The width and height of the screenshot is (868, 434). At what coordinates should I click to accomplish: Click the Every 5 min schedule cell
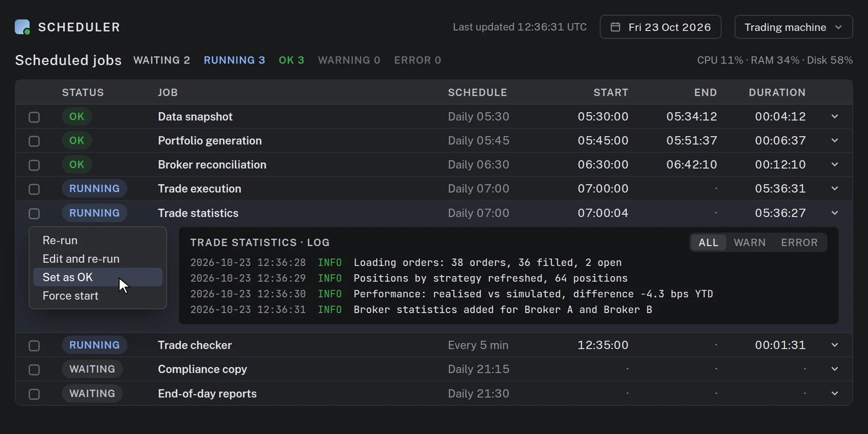click(x=478, y=345)
